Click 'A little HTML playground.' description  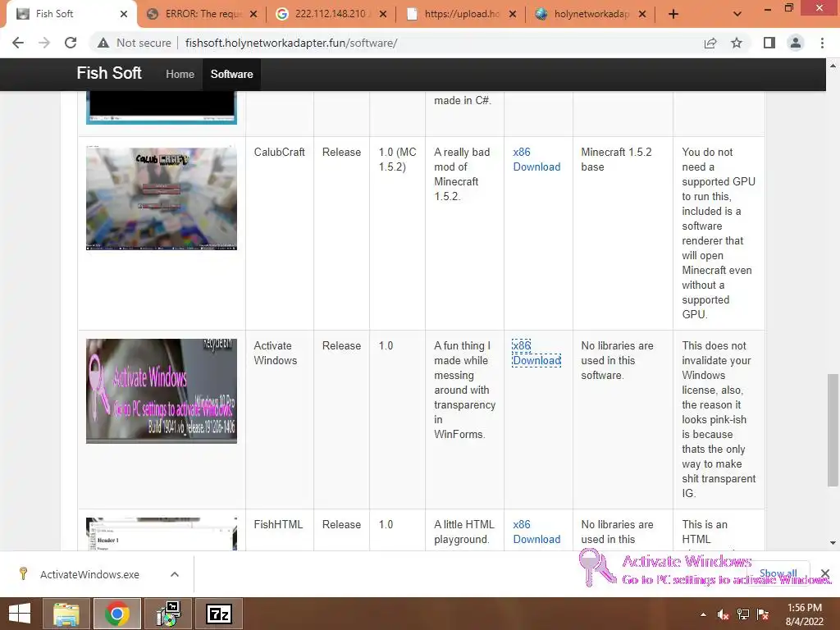click(x=464, y=532)
